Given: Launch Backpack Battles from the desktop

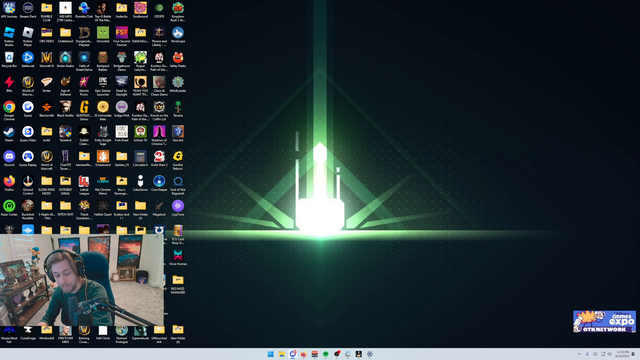Looking at the screenshot, I should click(103, 61).
